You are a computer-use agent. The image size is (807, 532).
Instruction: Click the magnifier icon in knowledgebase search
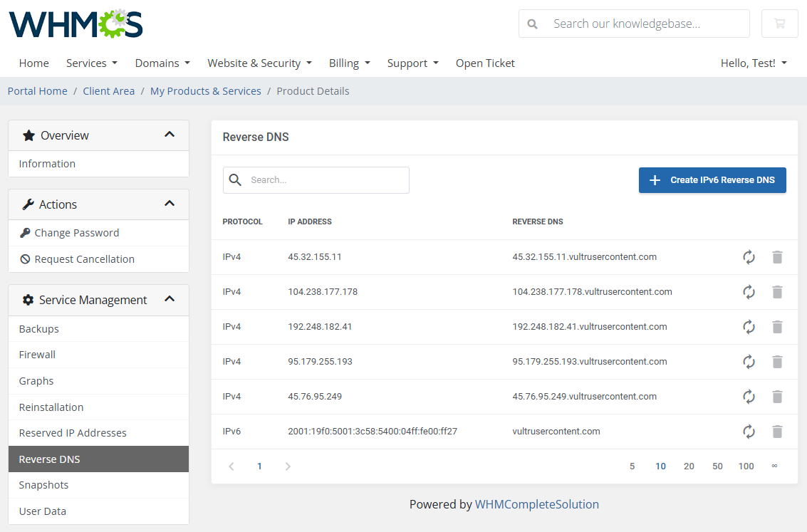pos(532,24)
